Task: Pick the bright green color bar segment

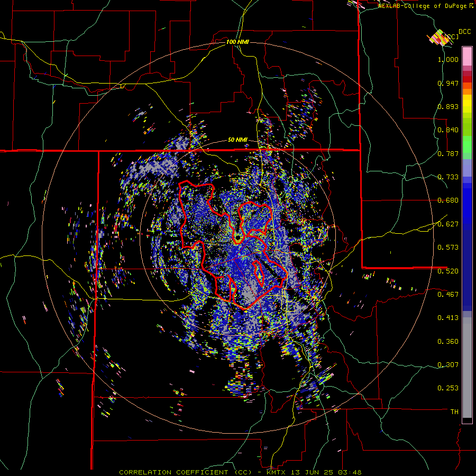Action: point(467,144)
